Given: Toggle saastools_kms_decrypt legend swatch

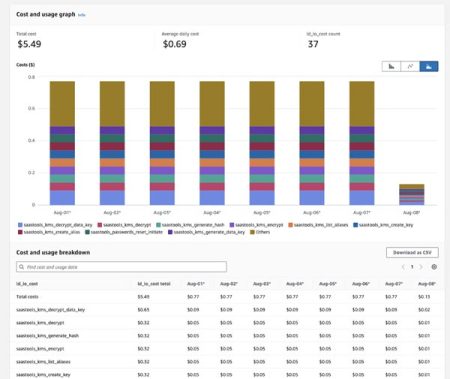Looking at the screenshot, I should point(100,225).
